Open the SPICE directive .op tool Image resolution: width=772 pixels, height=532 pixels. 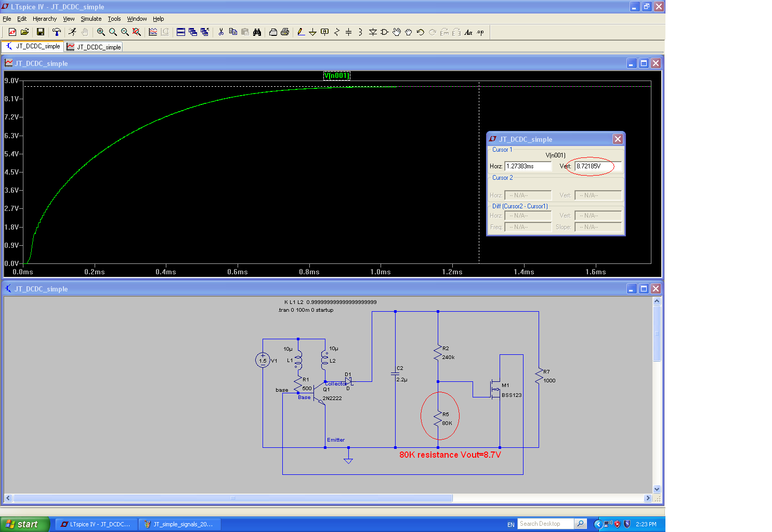(x=480, y=32)
